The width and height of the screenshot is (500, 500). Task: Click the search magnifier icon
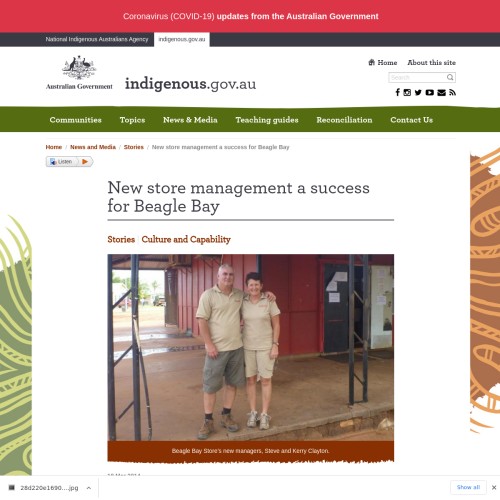[x=450, y=77]
